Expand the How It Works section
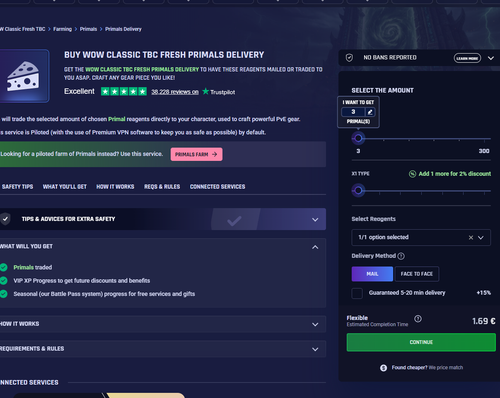Screen dimensions: 500x398 tap(163, 324)
